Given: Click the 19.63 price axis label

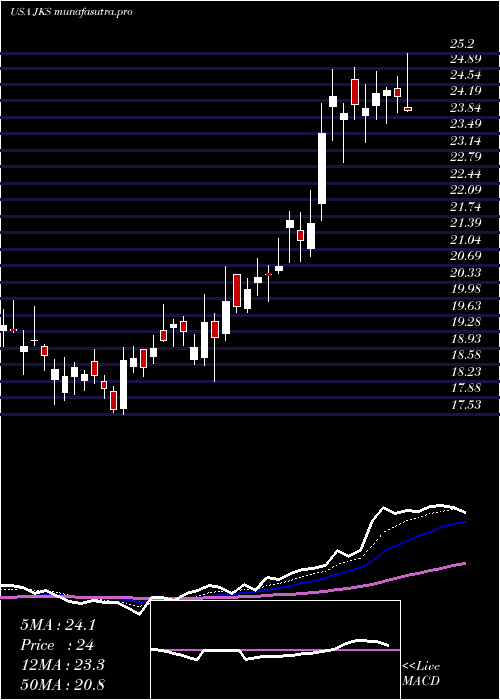Looking at the screenshot, I should click(465, 306).
